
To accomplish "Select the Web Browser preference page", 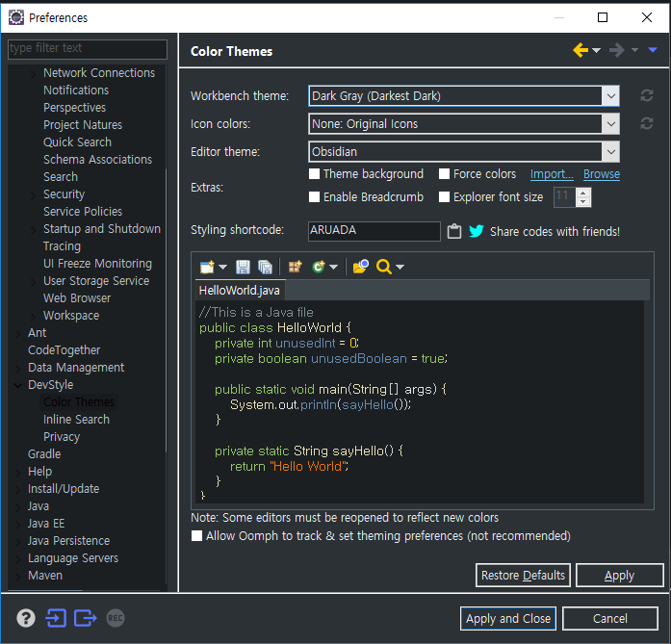I will [77, 297].
